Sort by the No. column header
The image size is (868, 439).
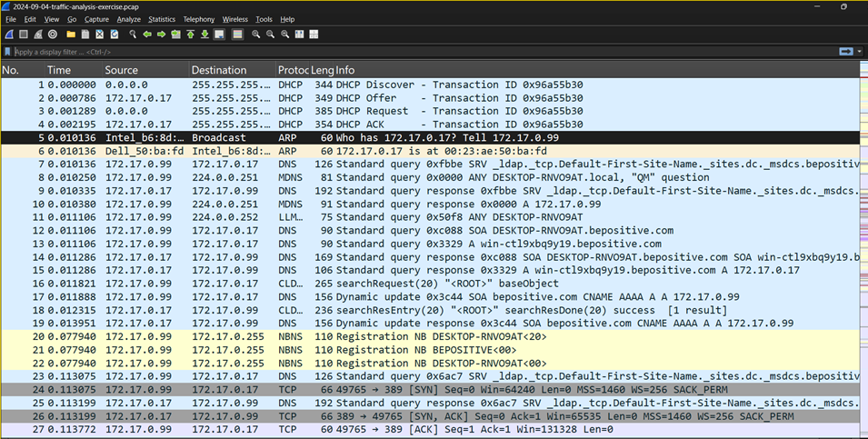23,70
